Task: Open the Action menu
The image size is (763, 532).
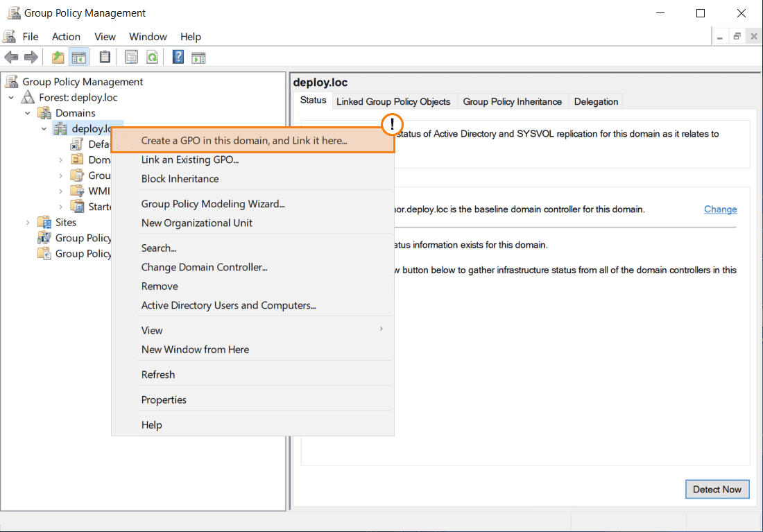Action: pos(66,37)
